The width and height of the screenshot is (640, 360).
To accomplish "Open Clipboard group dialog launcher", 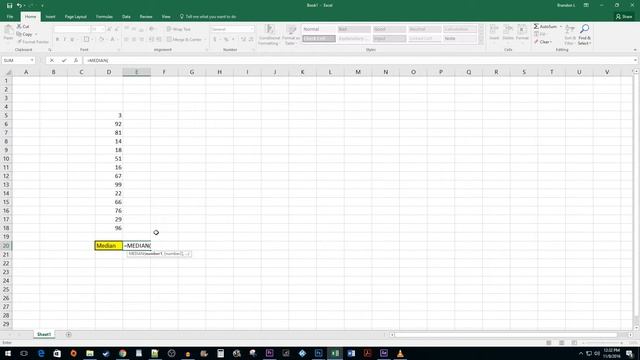I will (50, 50).
